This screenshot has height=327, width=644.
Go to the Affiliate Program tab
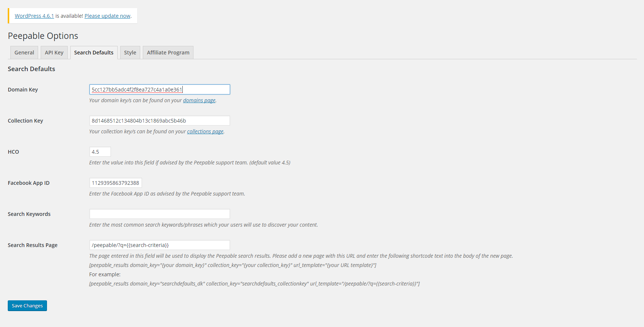click(168, 53)
